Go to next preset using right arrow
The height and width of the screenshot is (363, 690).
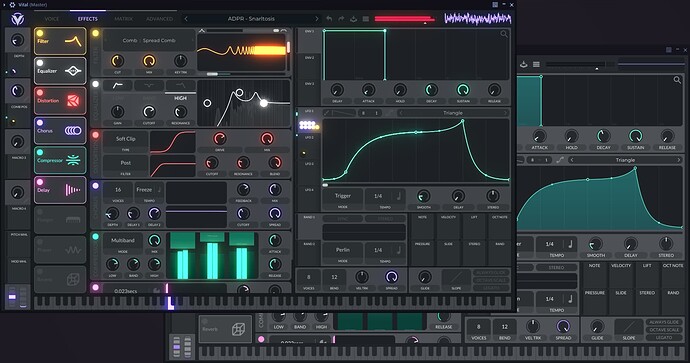coord(316,19)
